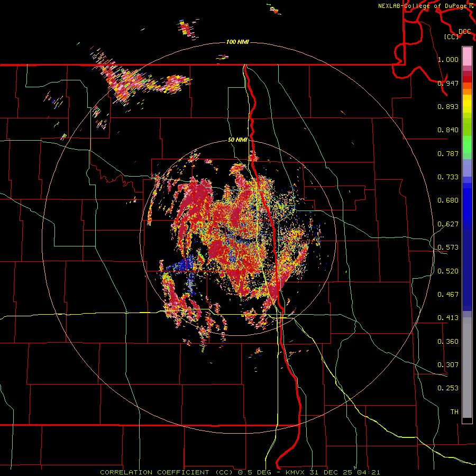Select the 0.947 scale value
Image resolution: width=476 pixels, height=476 pixels.
[x=448, y=83]
